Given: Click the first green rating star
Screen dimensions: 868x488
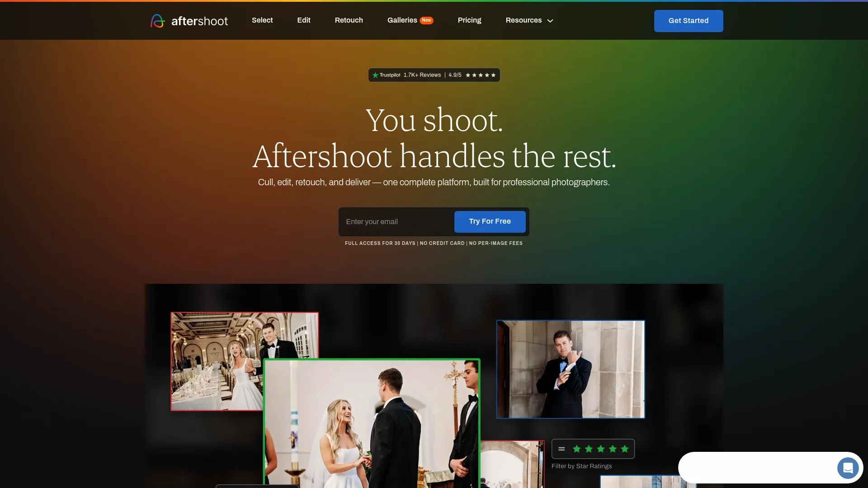Looking at the screenshot, I should [577, 449].
